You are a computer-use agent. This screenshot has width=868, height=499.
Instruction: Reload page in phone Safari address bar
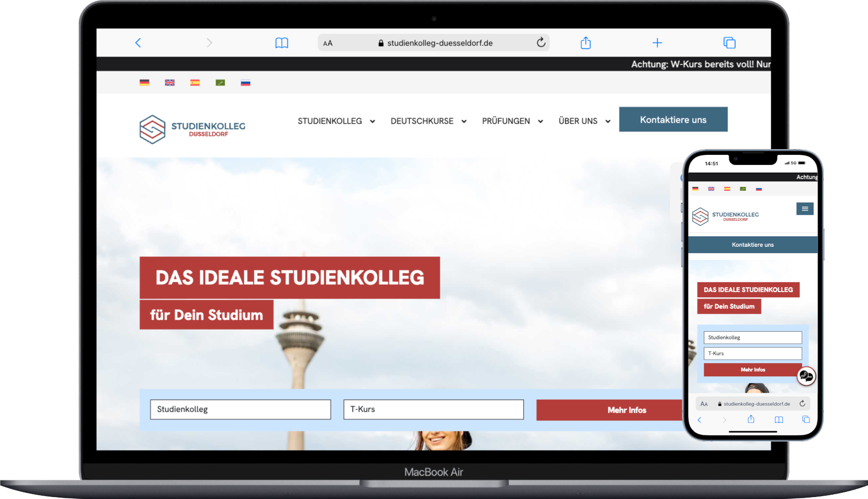tap(802, 404)
